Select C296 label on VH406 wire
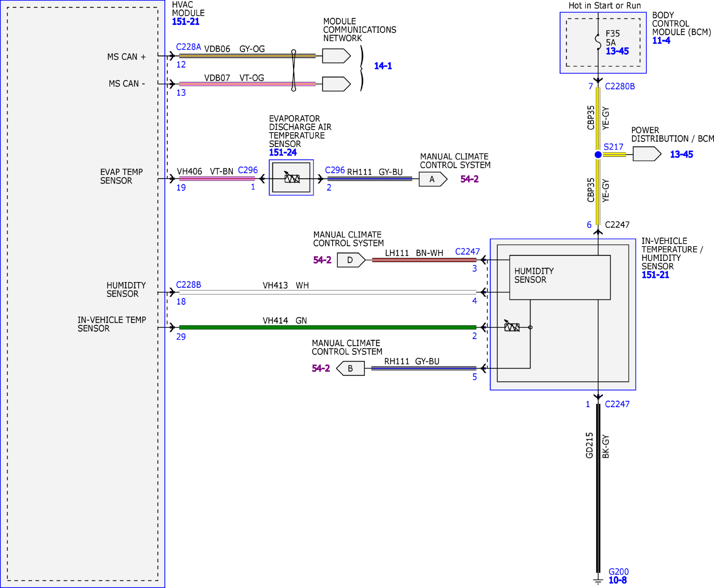 248,170
